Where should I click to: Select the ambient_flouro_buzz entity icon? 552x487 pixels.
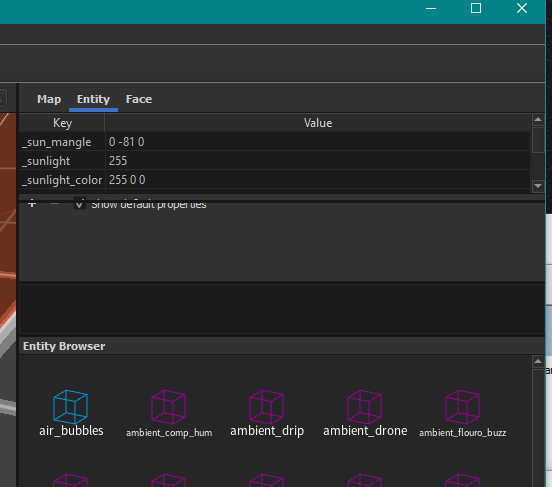point(463,407)
